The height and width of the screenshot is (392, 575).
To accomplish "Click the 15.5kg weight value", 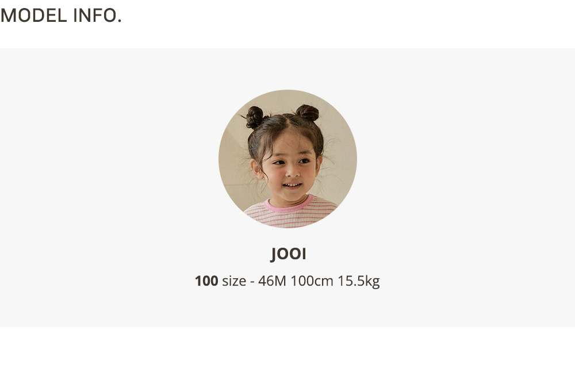I will (359, 281).
